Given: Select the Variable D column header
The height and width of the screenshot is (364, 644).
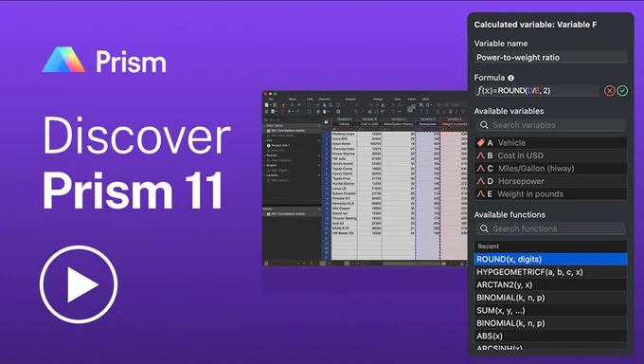Looking at the screenshot, I should [427, 118].
